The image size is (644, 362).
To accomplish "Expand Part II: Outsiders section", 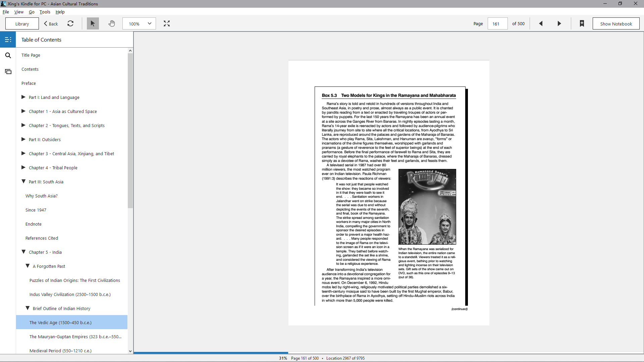I will (23, 139).
